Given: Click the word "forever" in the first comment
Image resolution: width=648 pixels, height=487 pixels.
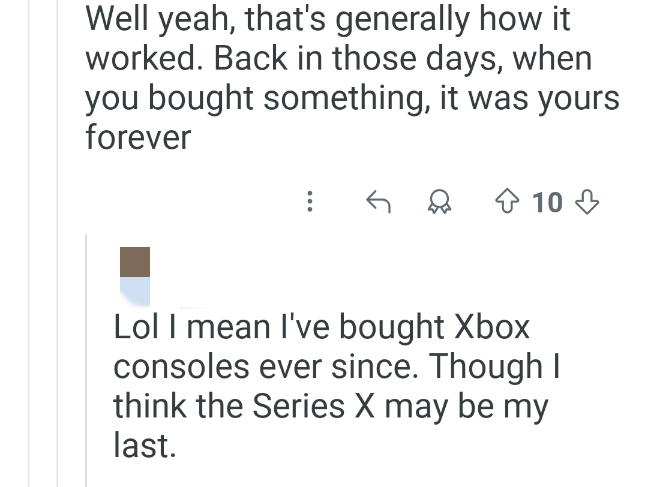Looking at the screenshot, I should coord(138,138).
